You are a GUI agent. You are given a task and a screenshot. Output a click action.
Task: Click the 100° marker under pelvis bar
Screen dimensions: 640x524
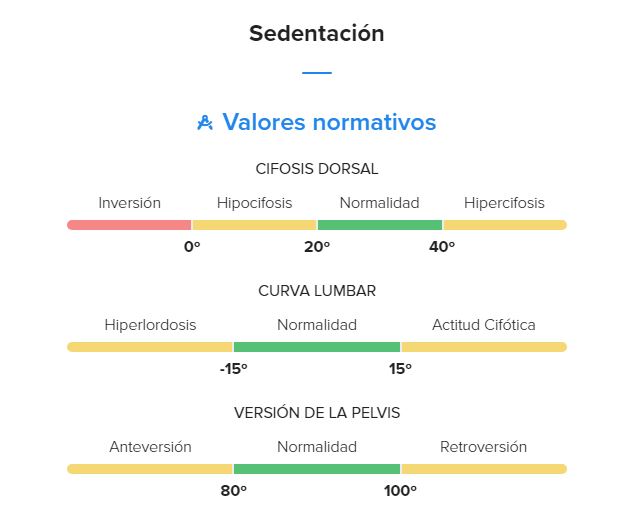coord(400,491)
